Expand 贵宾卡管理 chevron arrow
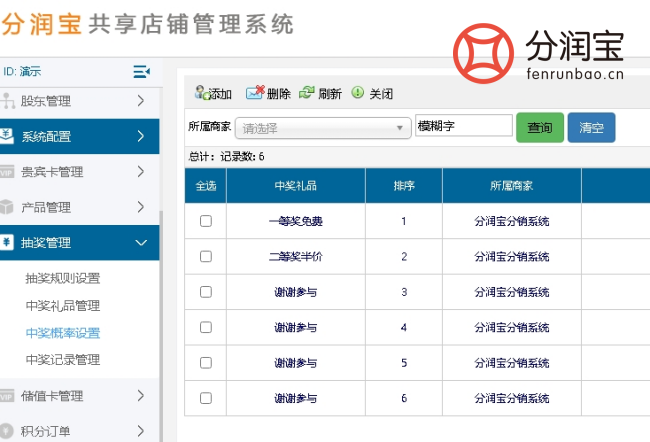Image resolution: width=650 pixels, height=442 pixels. (141, 172)
